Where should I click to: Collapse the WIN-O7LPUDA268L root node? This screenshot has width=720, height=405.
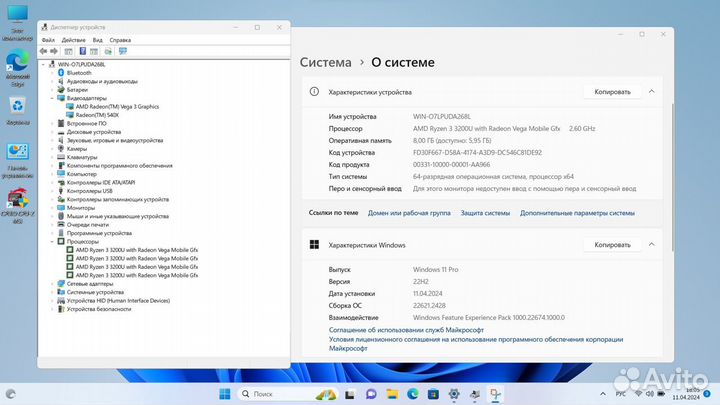coord(44,64)
